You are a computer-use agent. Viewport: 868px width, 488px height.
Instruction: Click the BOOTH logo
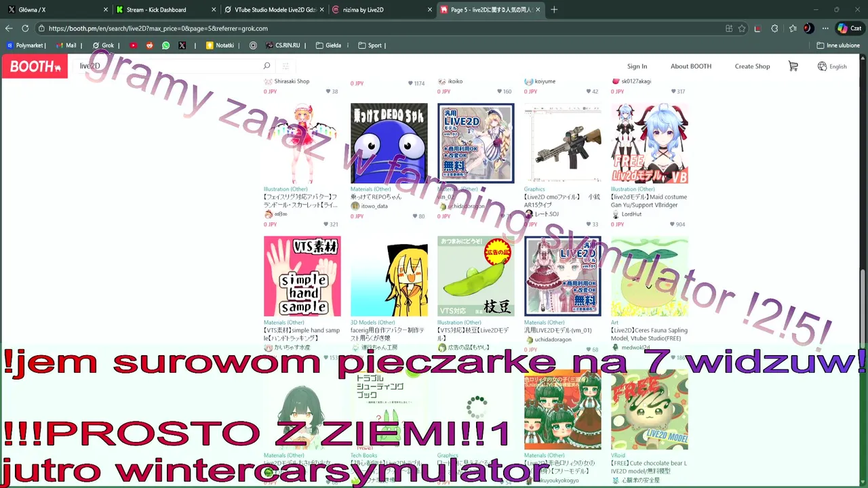[35, 66]
